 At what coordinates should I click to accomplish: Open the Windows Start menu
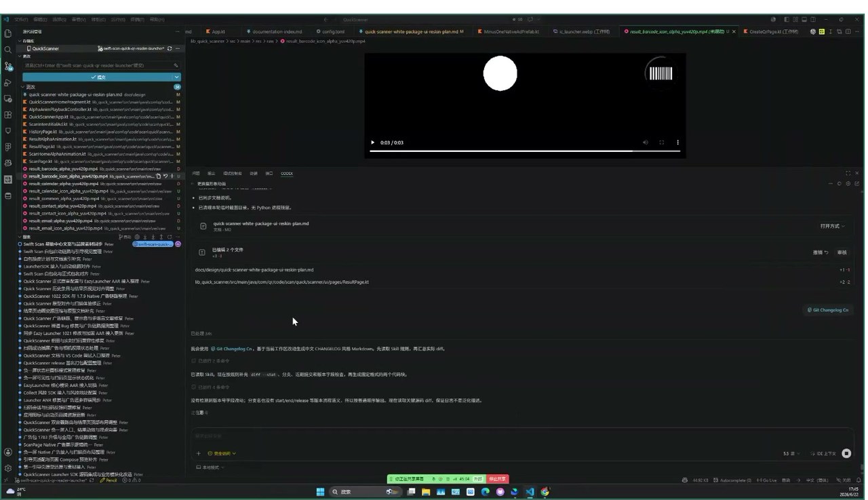321,492
